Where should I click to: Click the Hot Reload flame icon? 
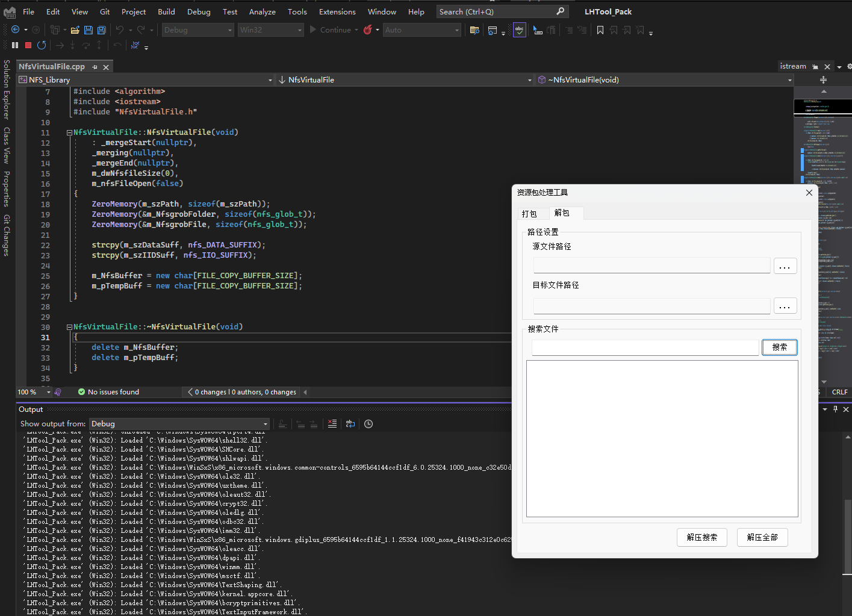tap(367, 30)
